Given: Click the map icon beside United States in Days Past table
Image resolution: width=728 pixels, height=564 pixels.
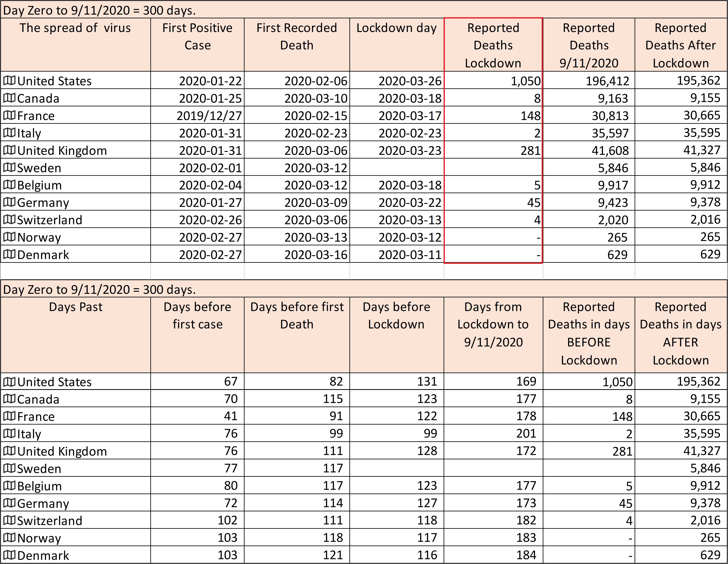Looking at the screenshot, I should coord(9,381).
